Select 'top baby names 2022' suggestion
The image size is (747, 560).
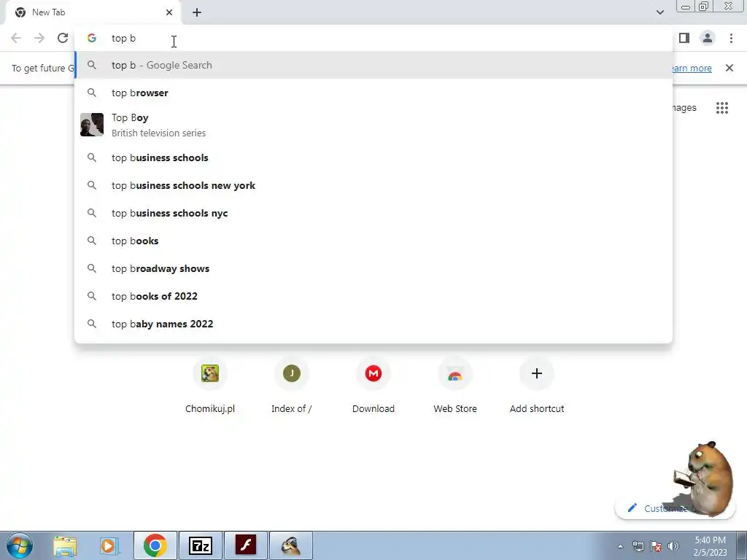pyautogui.click(x=373, y=324)
